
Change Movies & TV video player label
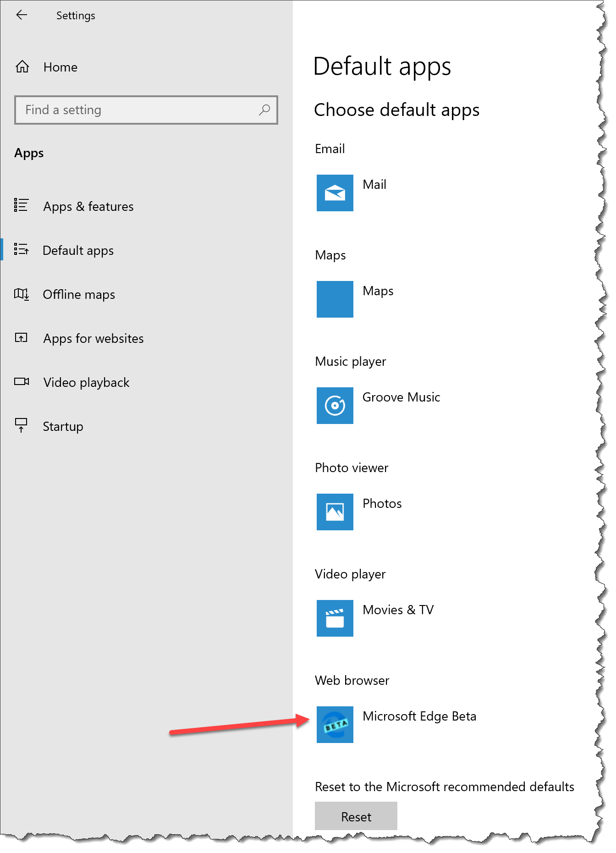[x=398, y=610]
